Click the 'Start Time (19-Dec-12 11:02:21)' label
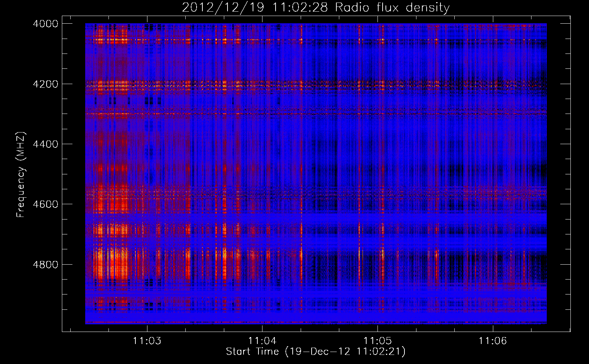The image size is (589, 364). [316, 352]
